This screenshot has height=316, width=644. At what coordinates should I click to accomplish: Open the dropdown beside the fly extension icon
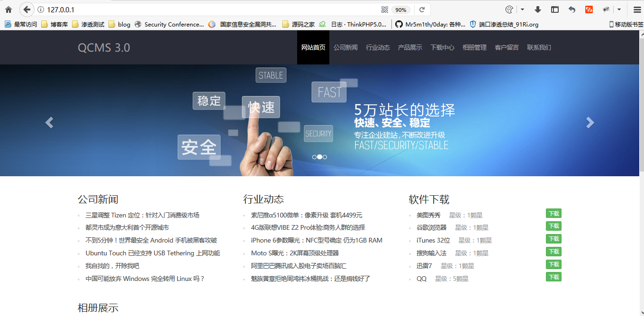619,9
